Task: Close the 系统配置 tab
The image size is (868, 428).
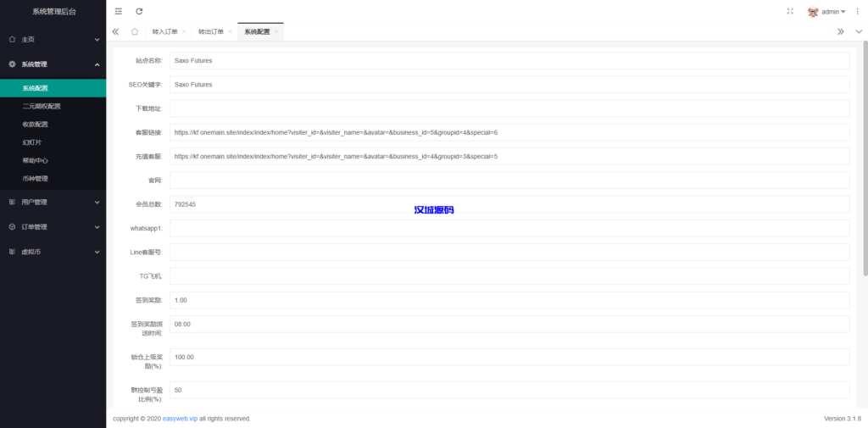Action: (x=276, y=31)
